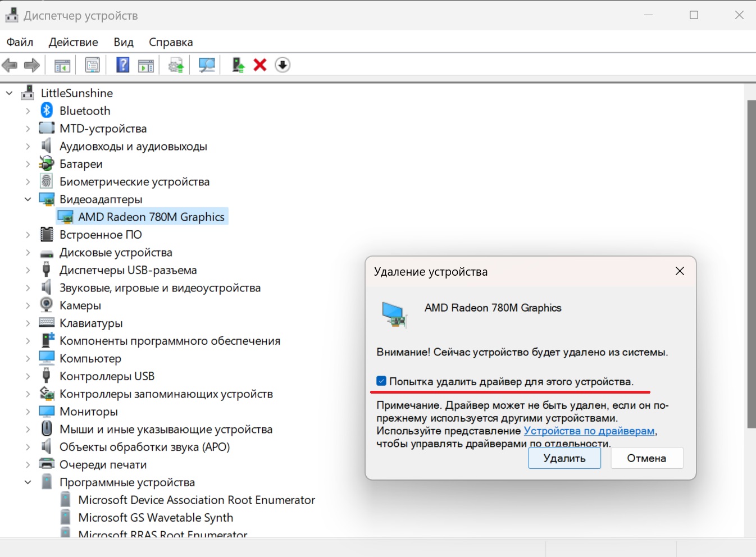Select the Компоненты программного обеспечения row
The width and height of the screenshot is (756, 557).
pyautogui.click(x=170, y=341)
